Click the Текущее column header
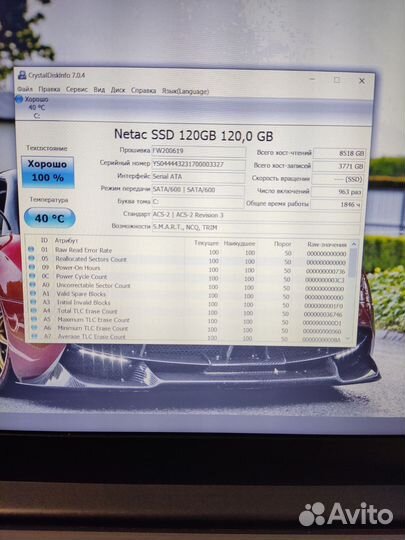This screenshot has width=405, height=540. (206, 243)
